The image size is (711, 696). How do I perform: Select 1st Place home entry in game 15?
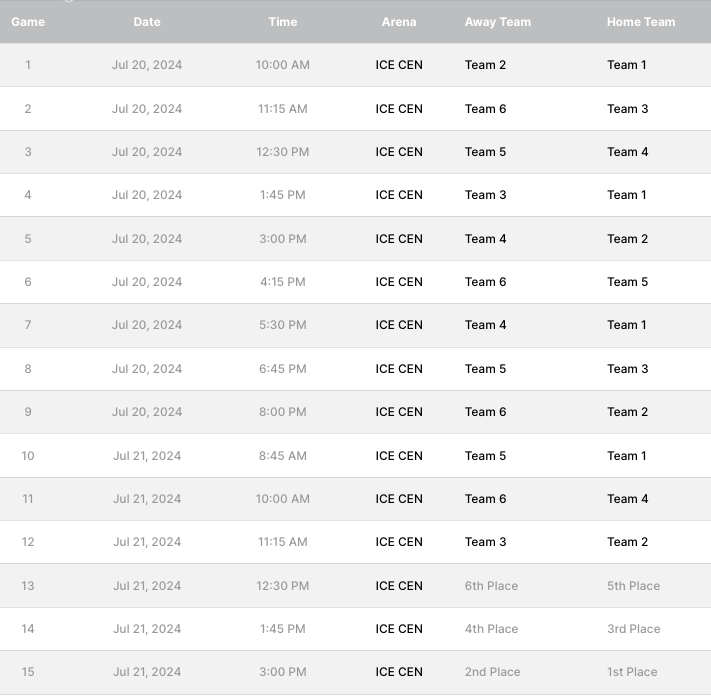click(632, 672)
